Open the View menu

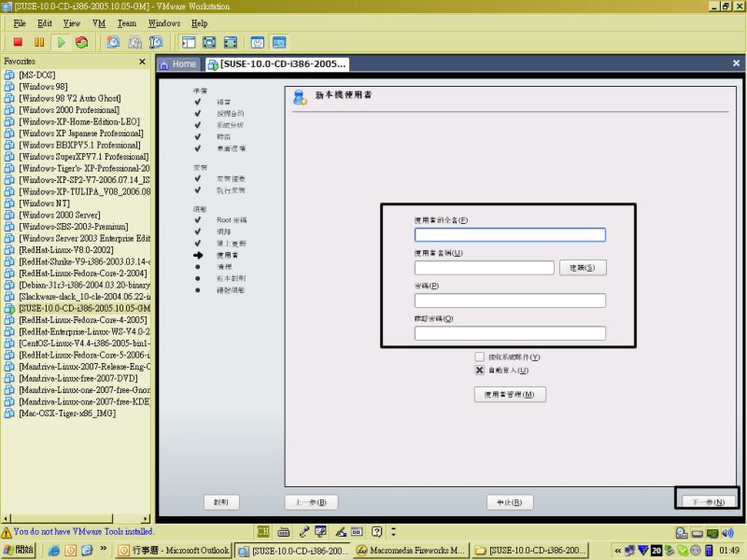(x=72, y=23)
